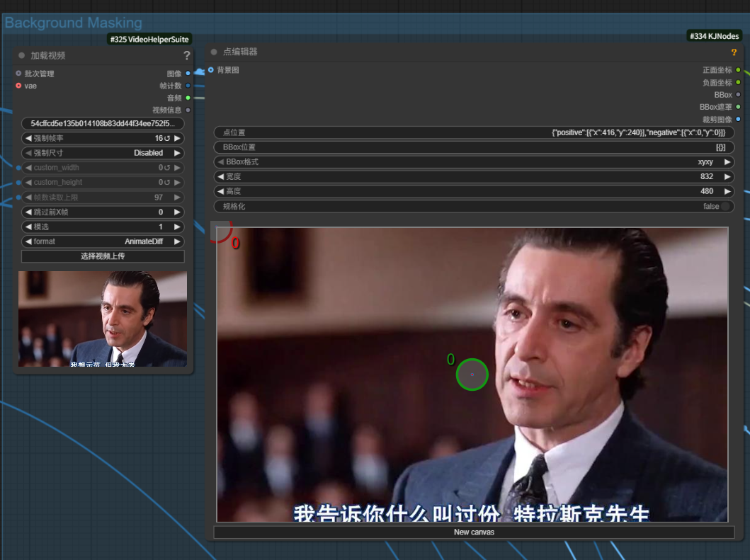This screenshot has height=560, width=750.
Task: Increase the 模选 value
Action: pos(178,227)
